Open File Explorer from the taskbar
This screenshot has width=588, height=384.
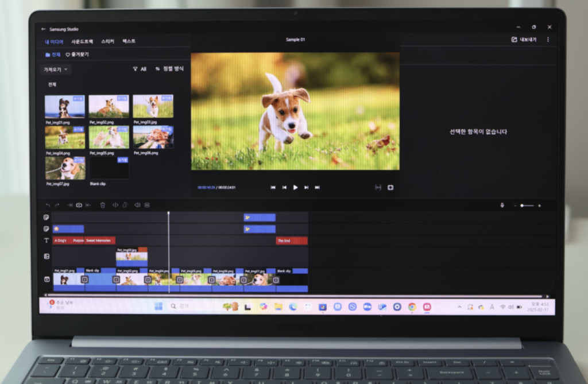click(x=278, y=307)
